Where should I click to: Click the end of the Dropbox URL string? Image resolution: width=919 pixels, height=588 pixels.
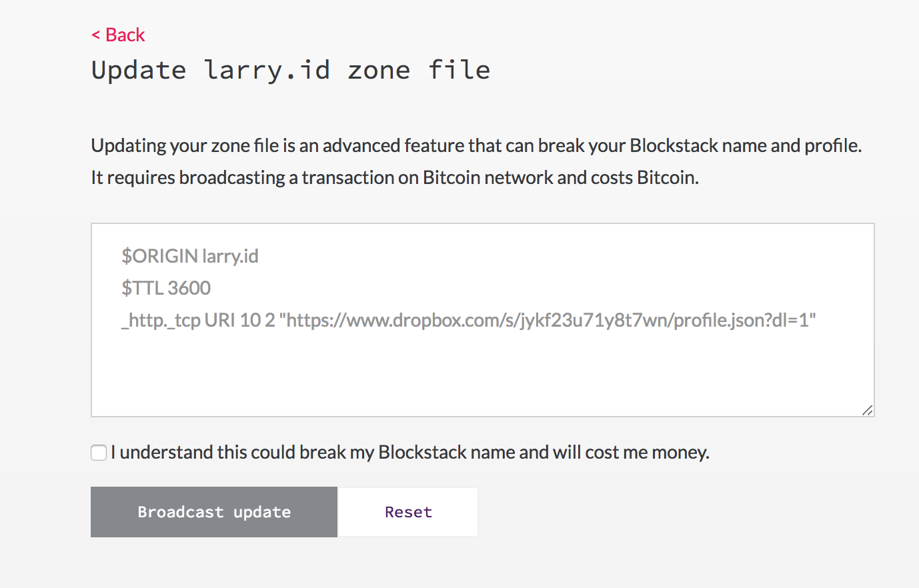pyautogui.click(x=815, y=320)
